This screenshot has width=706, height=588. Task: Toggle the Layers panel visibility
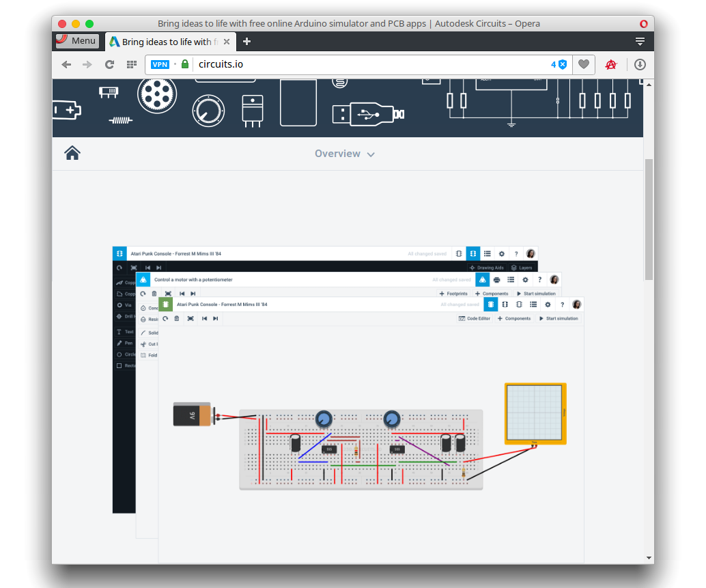tap(522, 267)
